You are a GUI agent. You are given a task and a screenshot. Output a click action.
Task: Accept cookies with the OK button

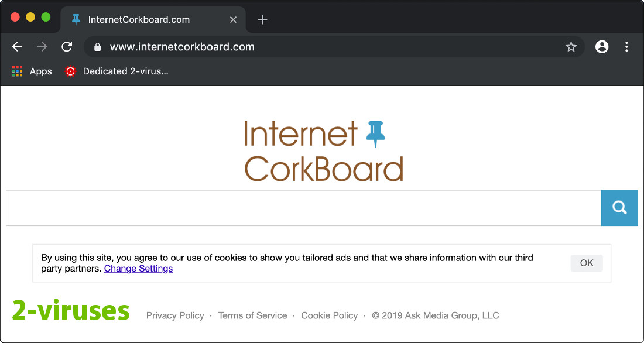click(x=586, y=263)
